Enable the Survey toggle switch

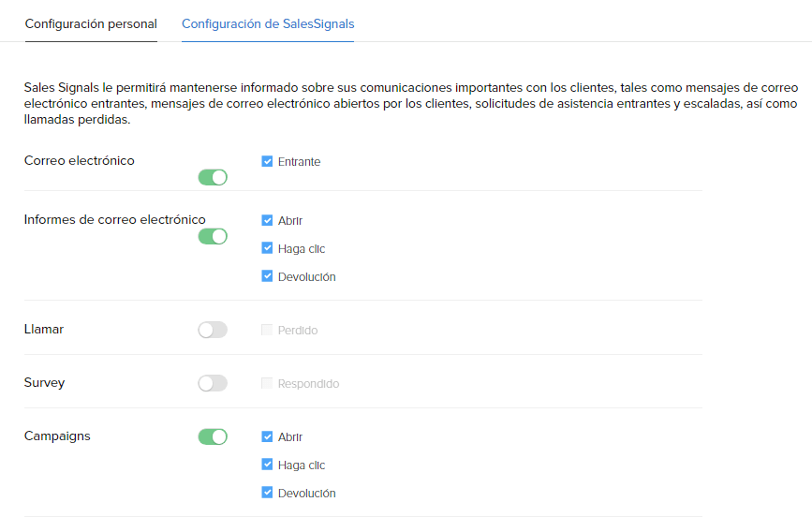point(213,383)
